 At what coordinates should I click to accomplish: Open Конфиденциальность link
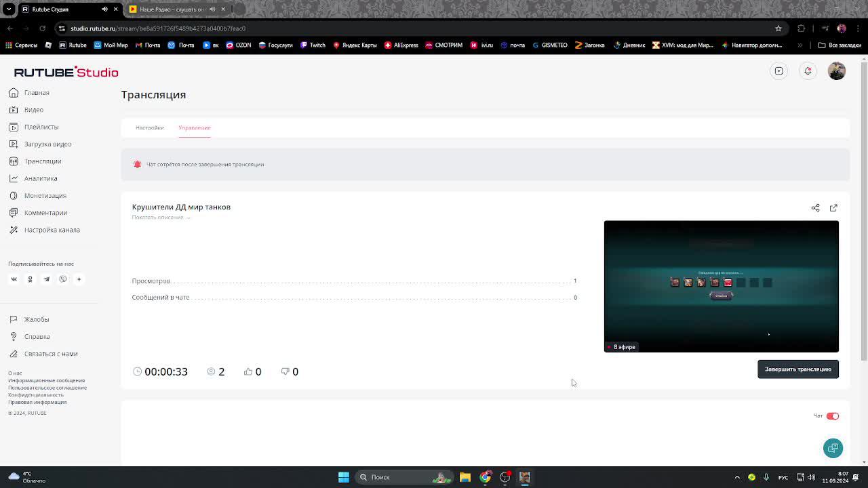36,395
